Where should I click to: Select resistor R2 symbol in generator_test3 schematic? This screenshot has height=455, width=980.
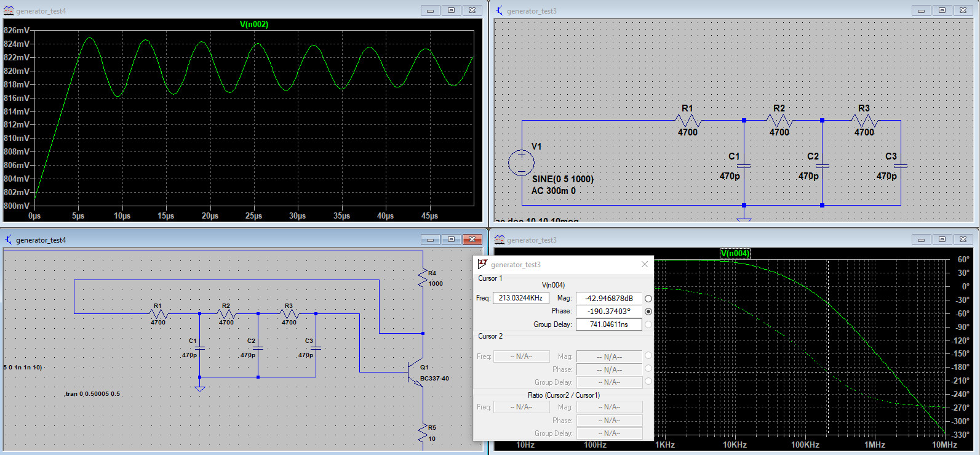(779, 120)
